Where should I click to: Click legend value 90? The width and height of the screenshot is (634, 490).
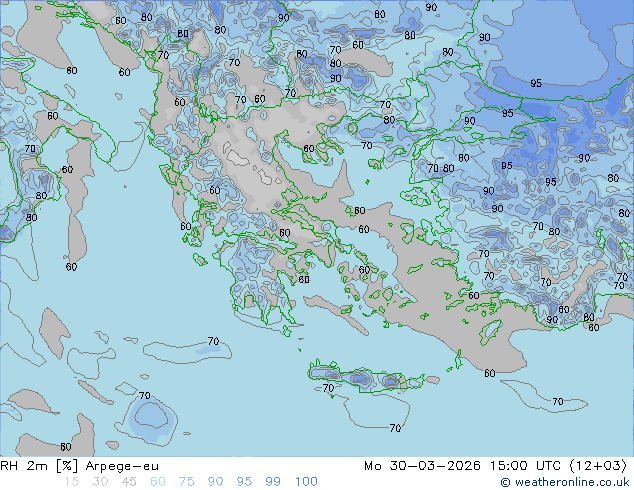(x=215, y=482)
